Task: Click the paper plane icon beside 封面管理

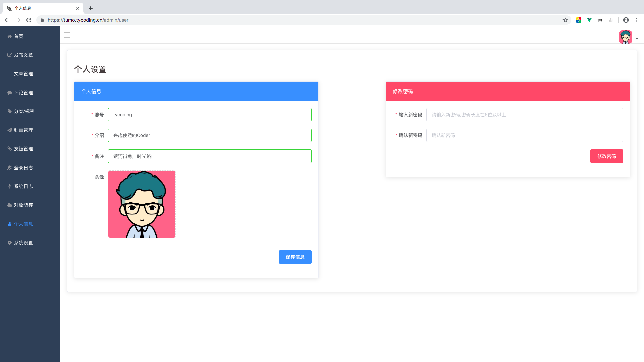Action: (10, 130)
